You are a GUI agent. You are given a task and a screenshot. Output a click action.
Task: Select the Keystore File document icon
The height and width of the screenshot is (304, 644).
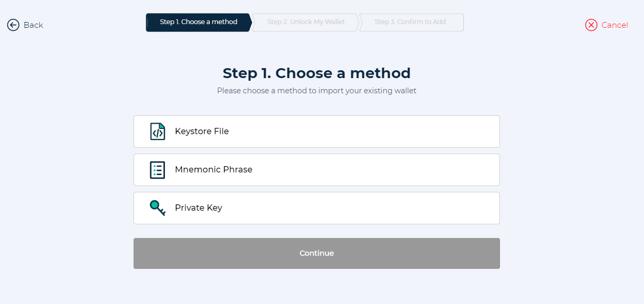(x=158, y=132)
